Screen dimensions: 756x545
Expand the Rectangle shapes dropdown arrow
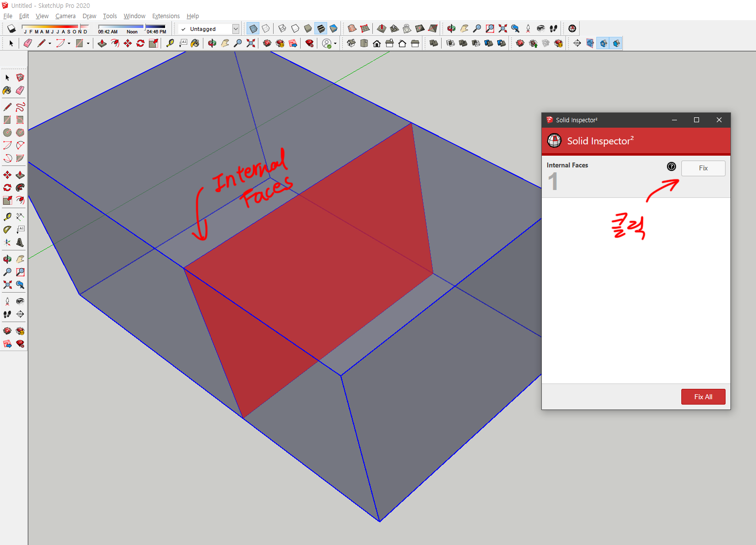coord(88,43)
